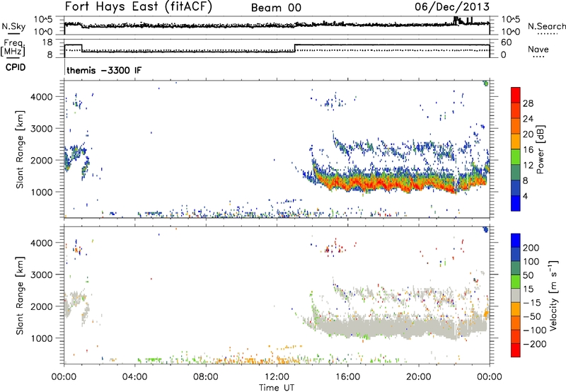Click the '1000' range tick of the velocity panel

point(42,338)
